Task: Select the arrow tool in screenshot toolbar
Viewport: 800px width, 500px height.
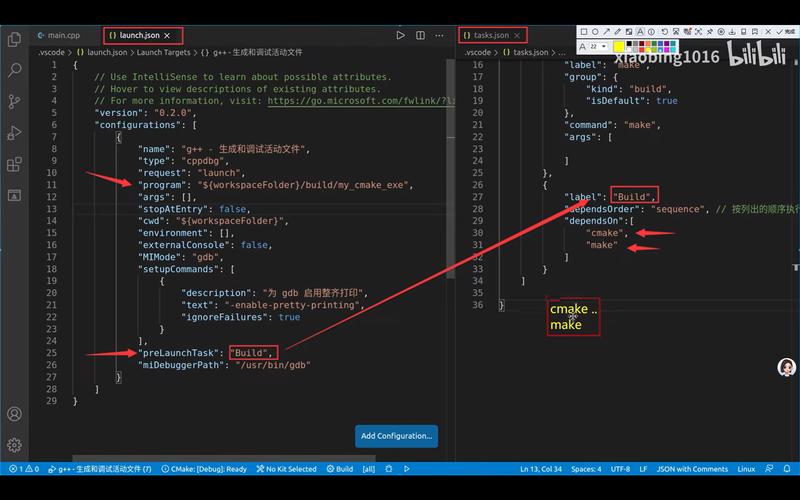Action: click(x=607, y=32)
